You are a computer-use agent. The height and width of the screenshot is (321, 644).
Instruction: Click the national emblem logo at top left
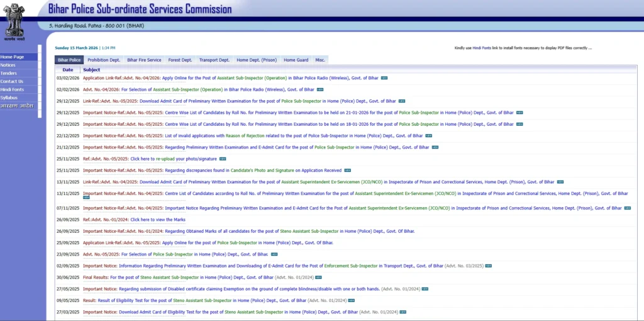point(14,22)
